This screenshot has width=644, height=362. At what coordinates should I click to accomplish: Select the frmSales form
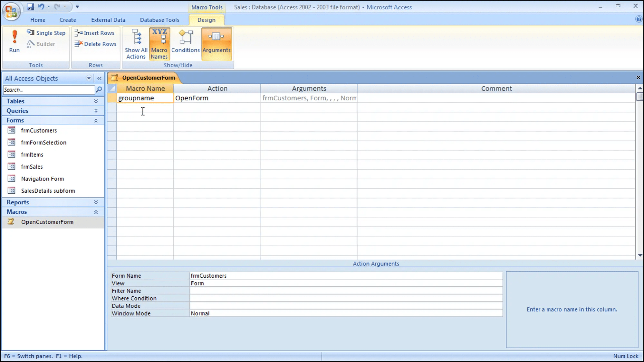coord(32,166)
